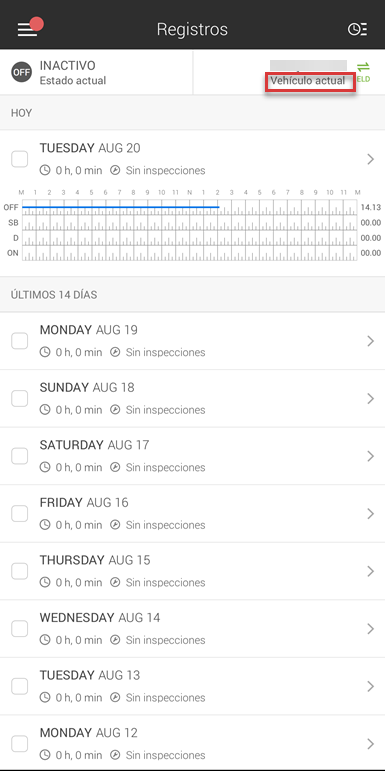Tap the OFF status circle icon
The height and width of the screenshot is (771, 385).
pos(22,72)
